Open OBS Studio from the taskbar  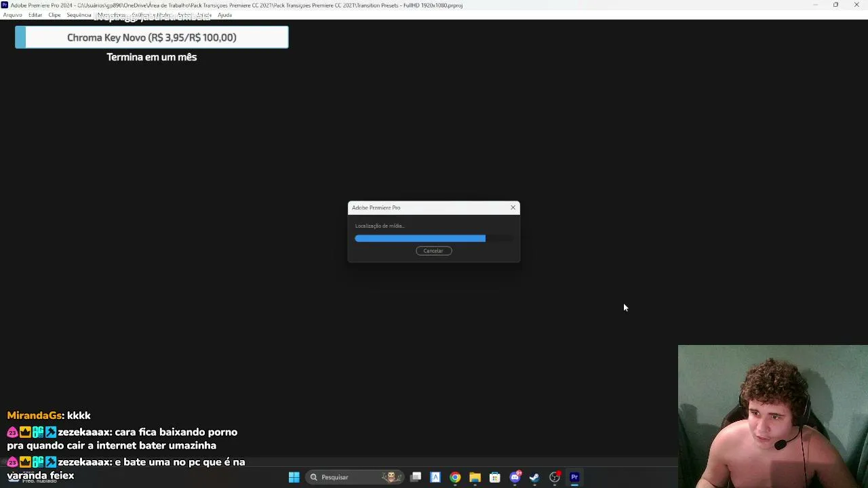(x=555, y=477)
